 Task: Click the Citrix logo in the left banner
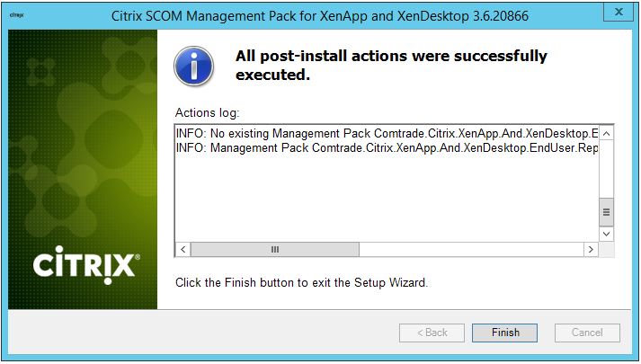click(x=85, y=264)
